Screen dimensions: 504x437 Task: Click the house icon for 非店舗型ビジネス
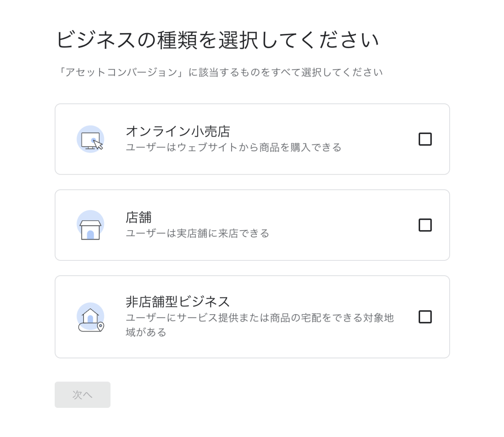click(91, 317)
